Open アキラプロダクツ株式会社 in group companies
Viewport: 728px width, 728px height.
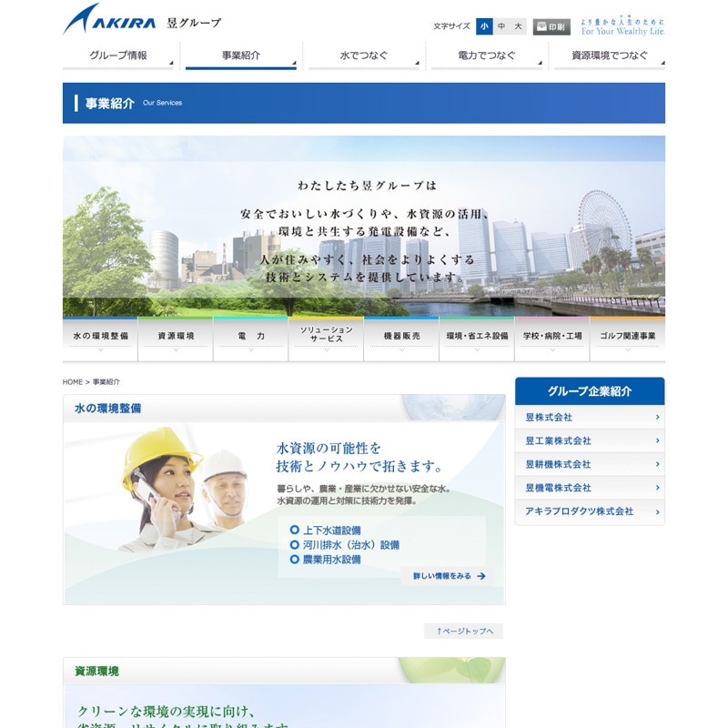click(x=590, y=511)
